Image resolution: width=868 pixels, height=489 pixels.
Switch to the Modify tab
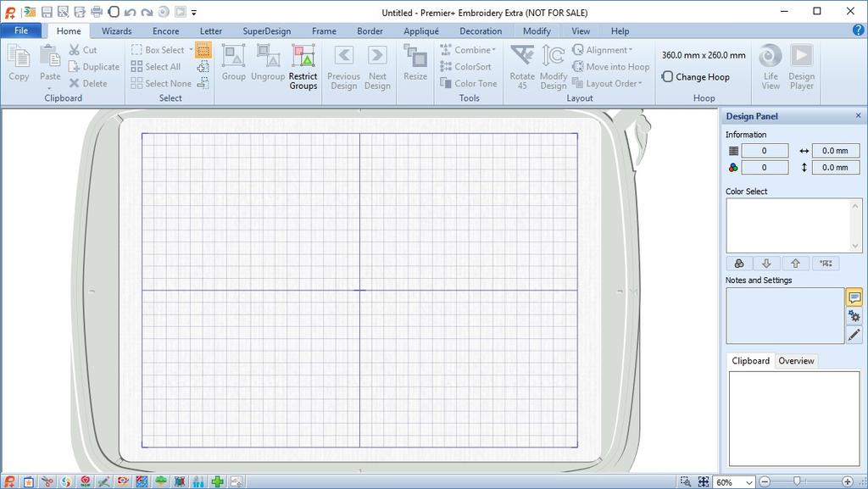coord(537,31)
